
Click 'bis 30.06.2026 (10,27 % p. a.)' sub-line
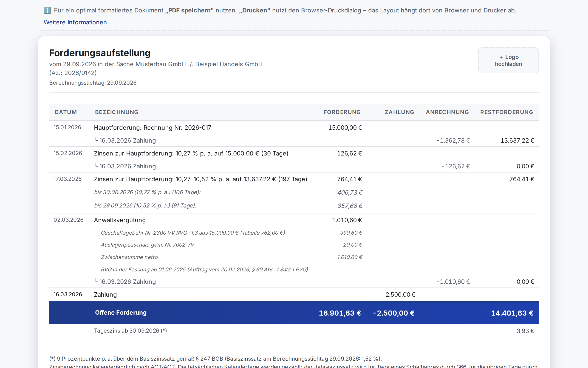point(147,192)
